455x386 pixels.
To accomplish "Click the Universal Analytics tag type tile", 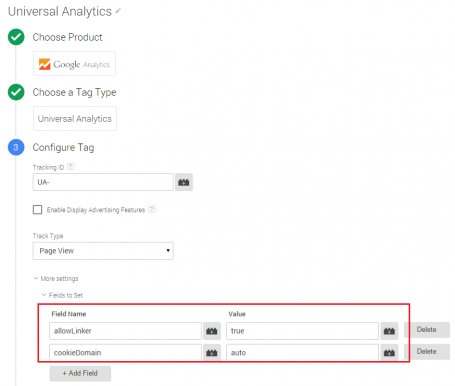I will point(75,119).
